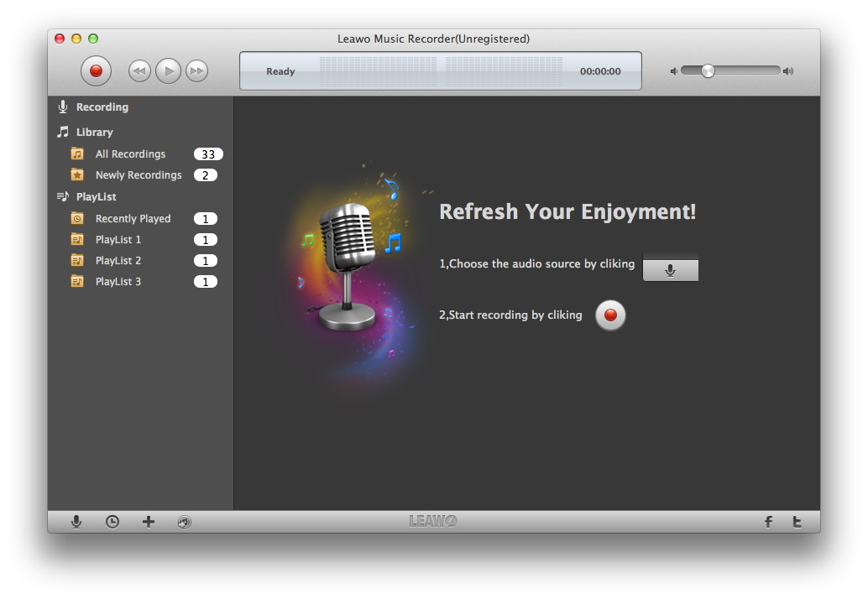Click the red record button in top toolbar

[96, 71]
